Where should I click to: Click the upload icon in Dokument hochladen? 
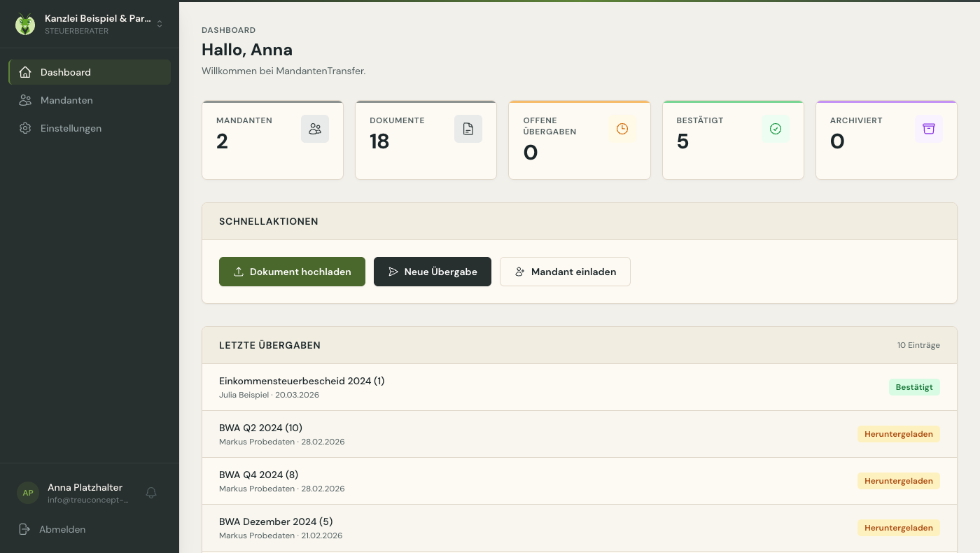tap(239, 272)
